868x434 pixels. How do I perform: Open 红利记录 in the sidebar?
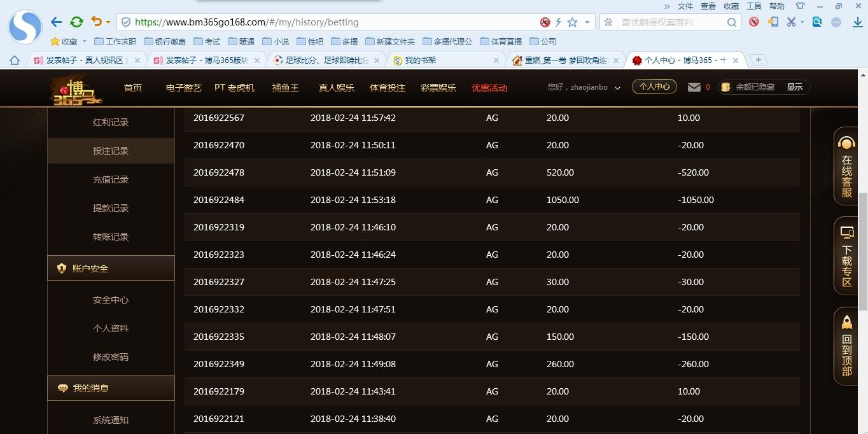point(111,122)
